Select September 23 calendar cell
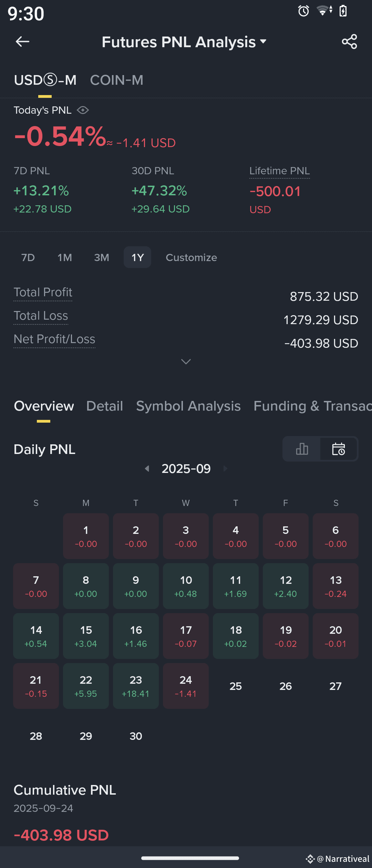Image resolution: width=372 pixels, height=868 pixels. pyautogui.click(x=136, y=686)
